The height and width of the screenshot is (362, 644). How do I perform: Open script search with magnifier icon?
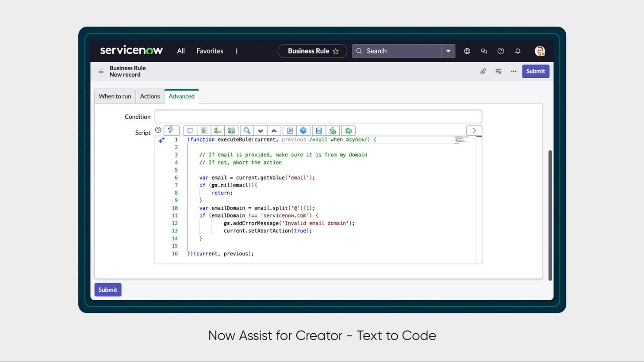[247, 130]
